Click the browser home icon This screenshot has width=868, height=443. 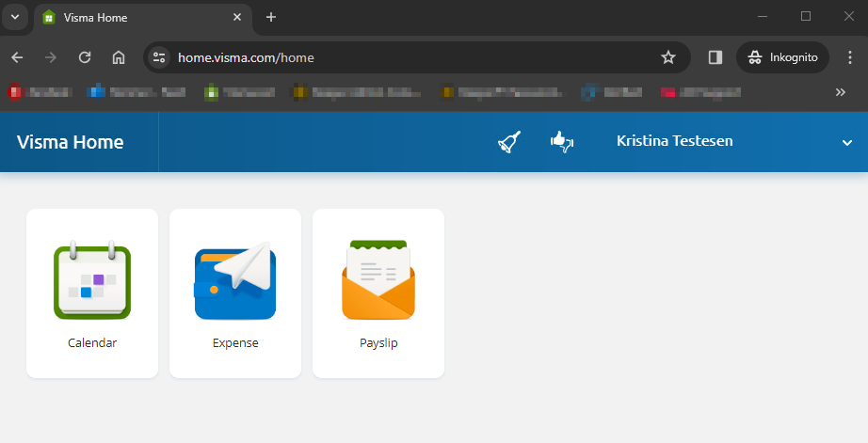point(119,57)
